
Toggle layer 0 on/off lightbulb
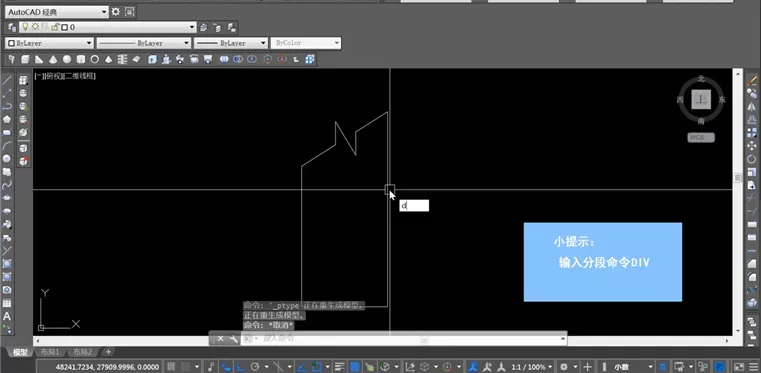click(26, 27)
